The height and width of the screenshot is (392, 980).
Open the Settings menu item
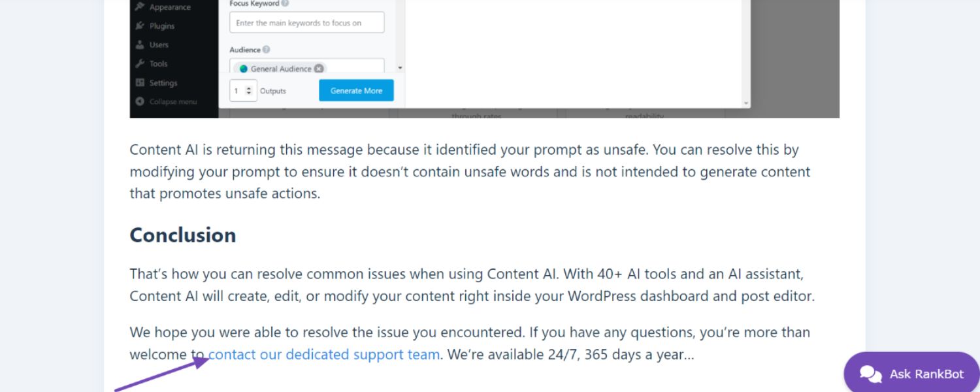tap(163, 83)
